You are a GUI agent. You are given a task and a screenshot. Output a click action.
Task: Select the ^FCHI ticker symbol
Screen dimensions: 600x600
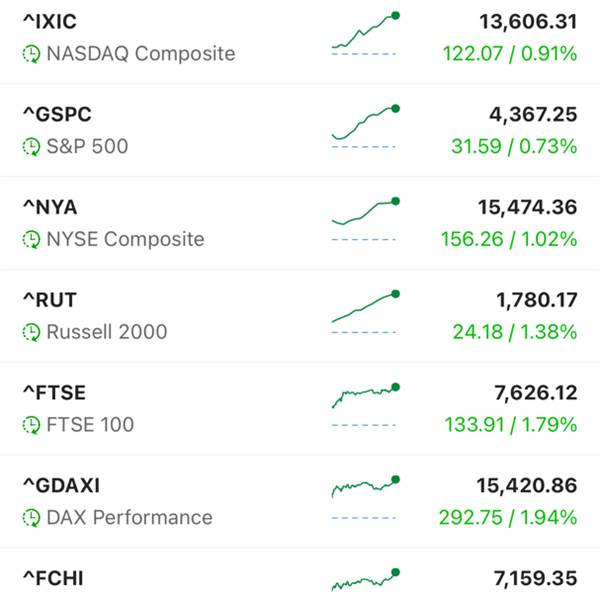(x=50, y=577)
